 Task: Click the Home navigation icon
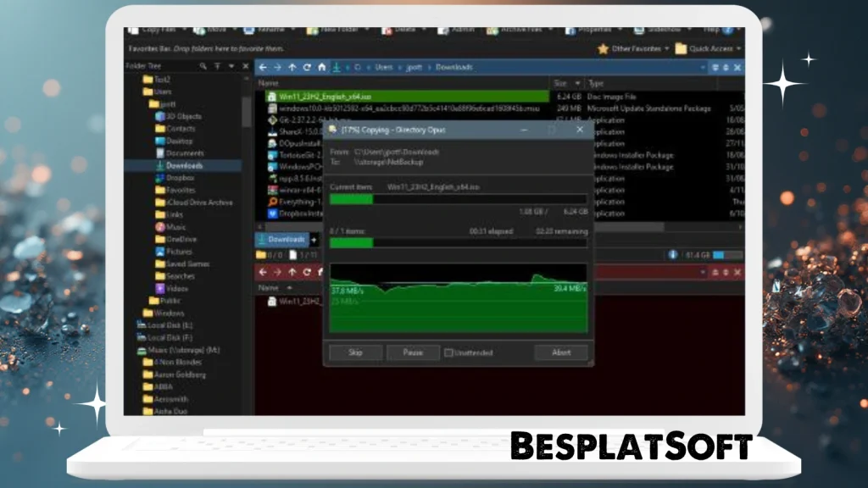(321, 67)
